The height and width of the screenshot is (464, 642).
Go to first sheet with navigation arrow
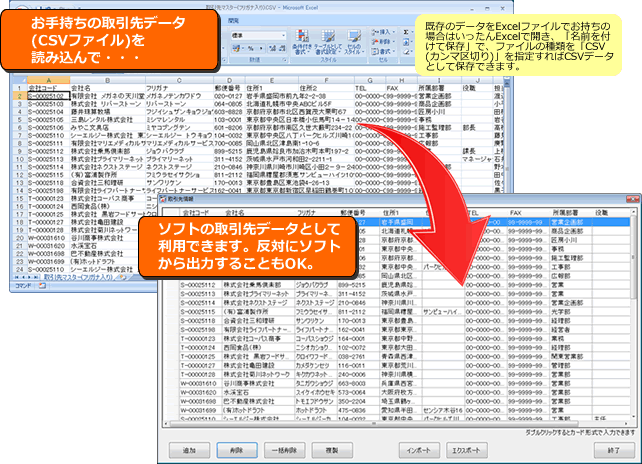tap(16, 277)
